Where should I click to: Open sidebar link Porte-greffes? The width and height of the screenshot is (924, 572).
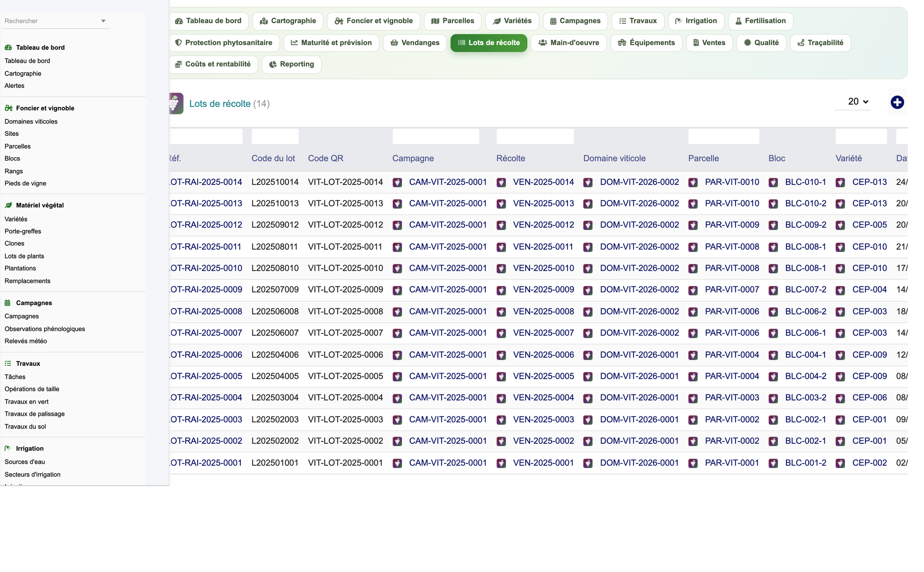click(23, 231)
